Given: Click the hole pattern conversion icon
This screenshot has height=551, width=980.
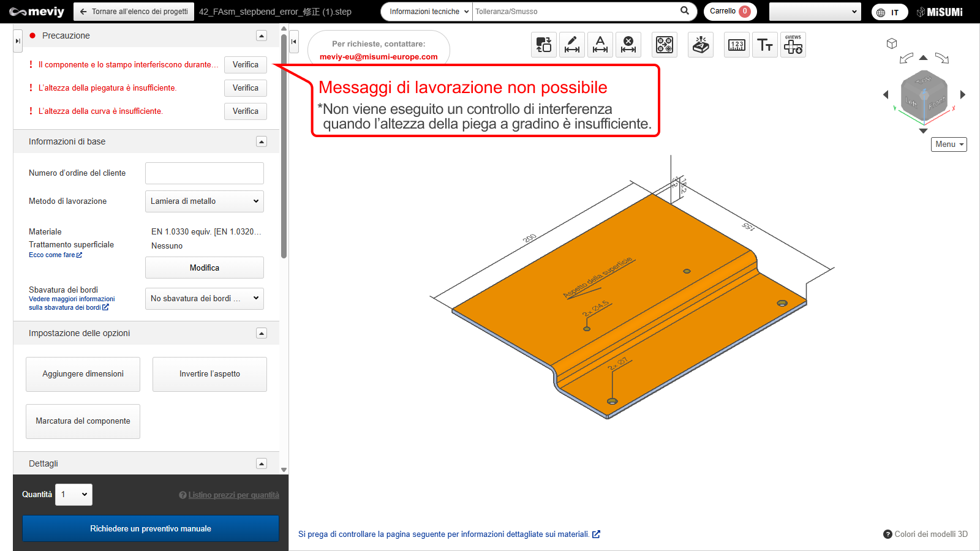Looking at the screenshot, I should point(665,45).
